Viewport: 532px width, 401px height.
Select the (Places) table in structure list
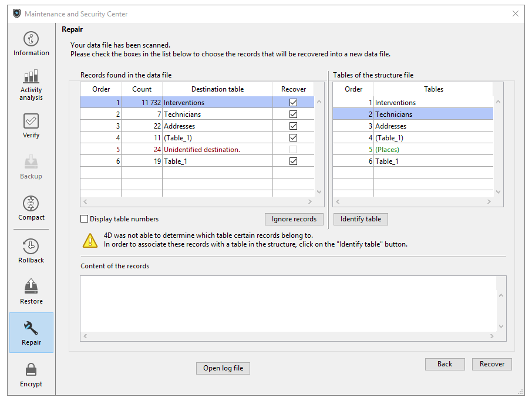tap(387, 150)
